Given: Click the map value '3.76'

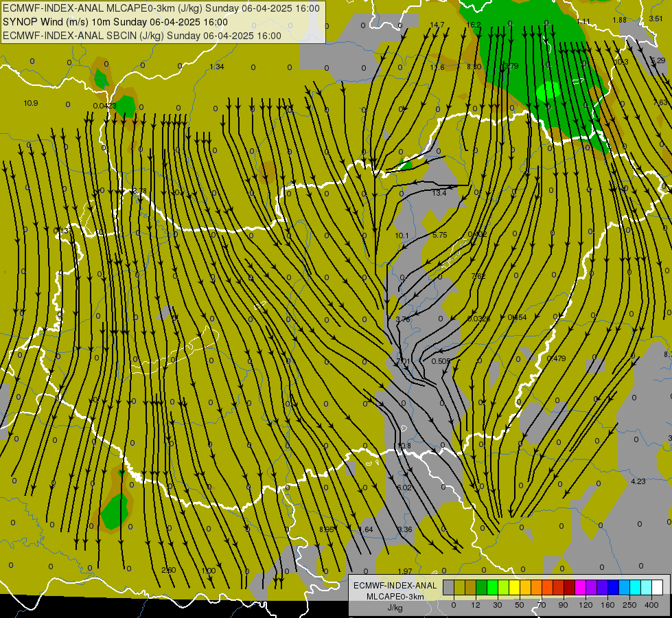Looking at the screenshot, I should click(403, 319).
